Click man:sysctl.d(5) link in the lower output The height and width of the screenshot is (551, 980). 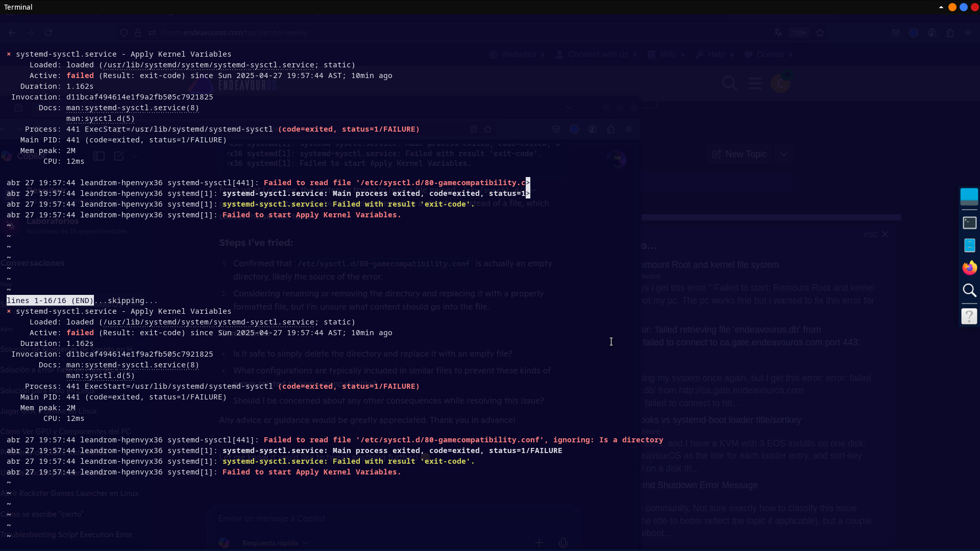tap(100, 375)
